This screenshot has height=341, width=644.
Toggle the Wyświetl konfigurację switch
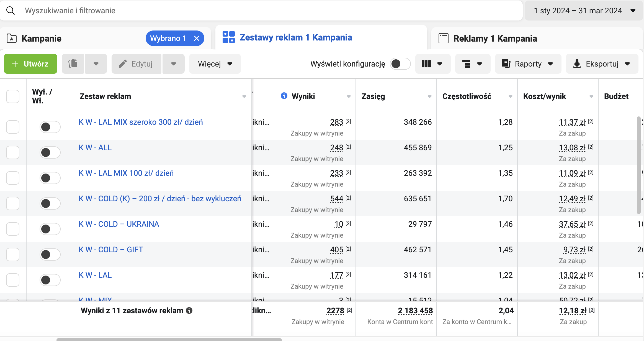400,64
